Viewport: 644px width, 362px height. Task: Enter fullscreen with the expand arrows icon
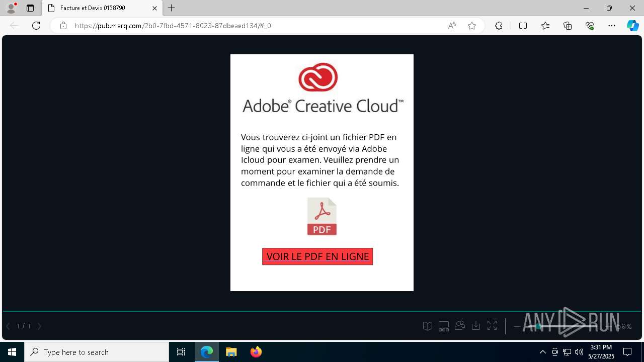[x=492, y=326]
